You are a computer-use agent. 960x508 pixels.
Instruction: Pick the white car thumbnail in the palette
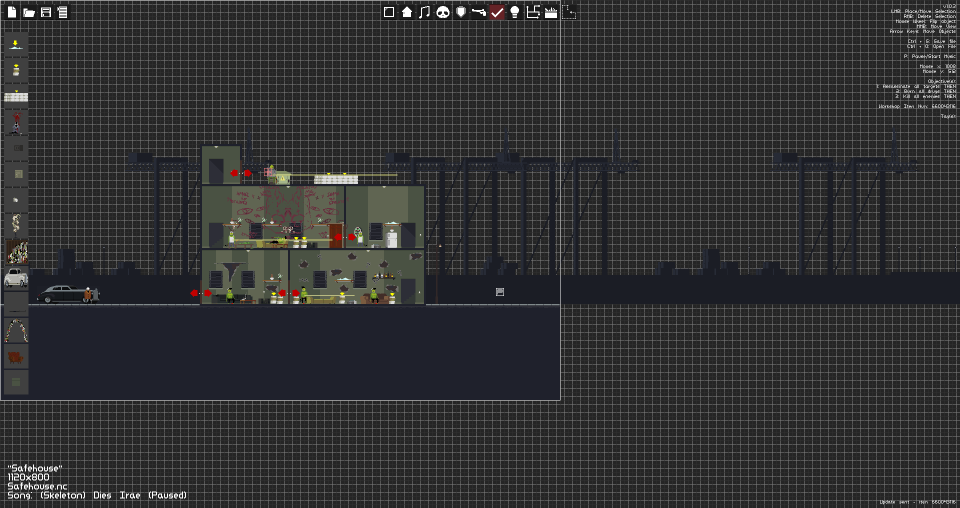click(x=16, y=278)
